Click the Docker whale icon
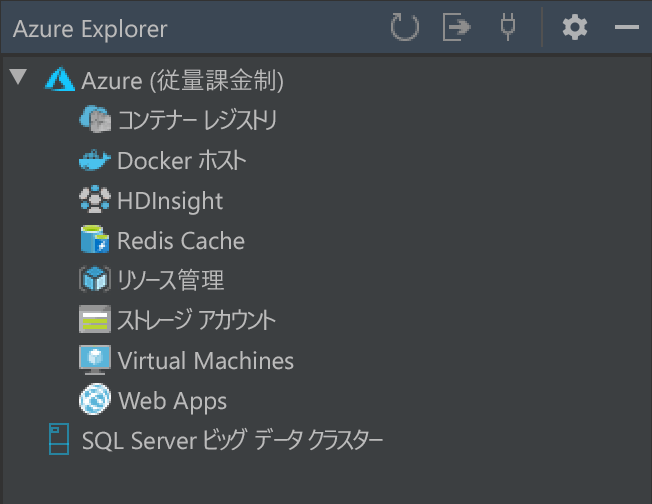This screenshot has width=652, height=504. click(x=95, y=160)
